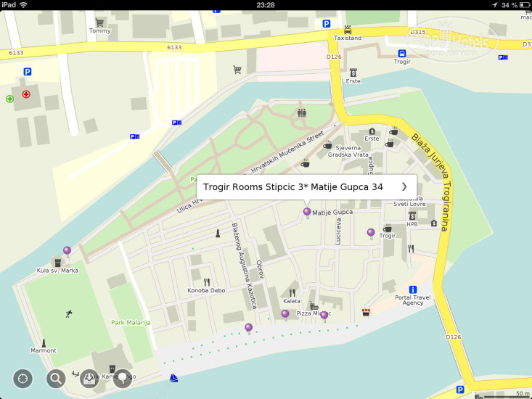Viewport: 532px width, 399px height.
Task: Tap the purple pin near Kula sv. Marka
Action: pyautogui.click(x=67, y=250)
